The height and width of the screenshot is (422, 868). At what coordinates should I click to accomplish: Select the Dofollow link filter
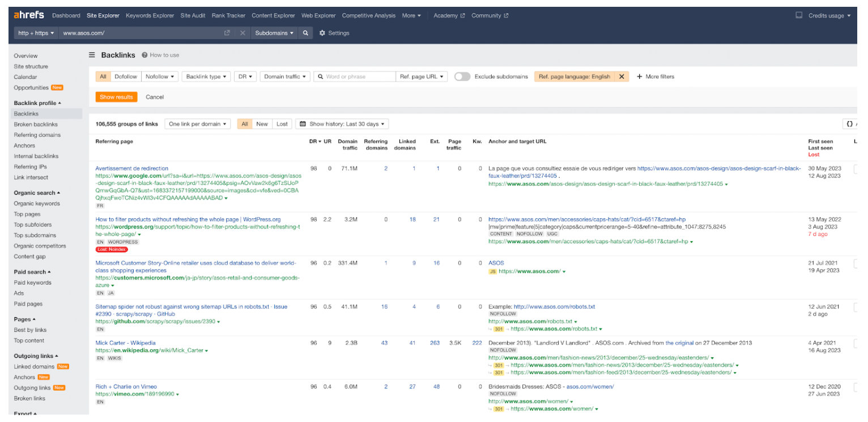126,77
